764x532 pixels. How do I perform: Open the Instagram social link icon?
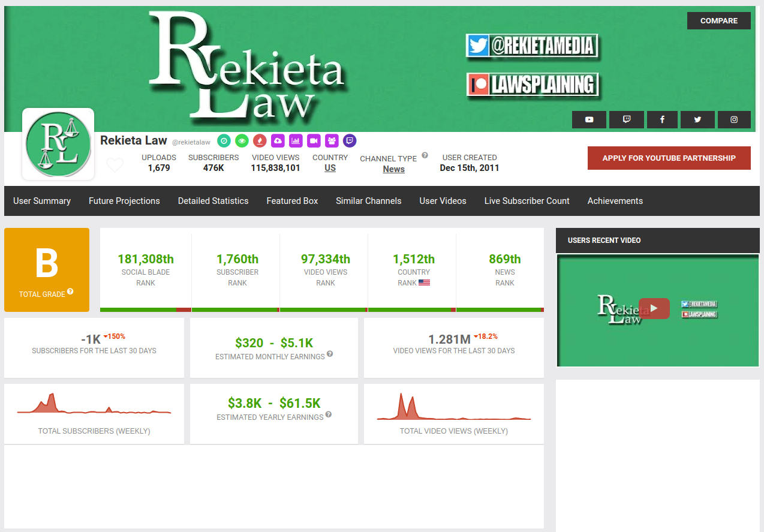point(734,119)
